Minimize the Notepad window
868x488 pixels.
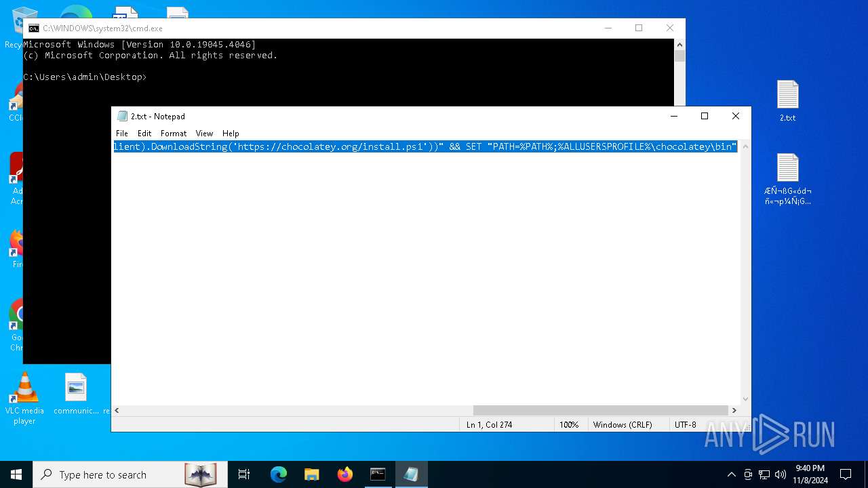pos(673,116)
